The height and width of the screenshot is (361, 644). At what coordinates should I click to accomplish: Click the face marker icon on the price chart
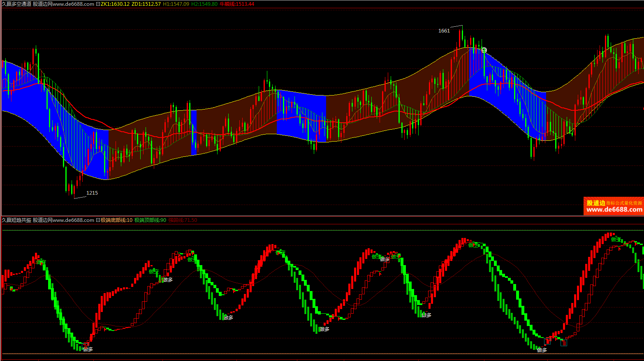(484, 50)
